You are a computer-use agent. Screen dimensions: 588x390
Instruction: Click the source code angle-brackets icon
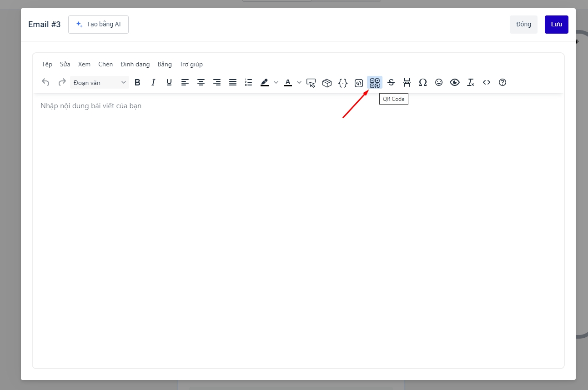click(x=487, y=82)
